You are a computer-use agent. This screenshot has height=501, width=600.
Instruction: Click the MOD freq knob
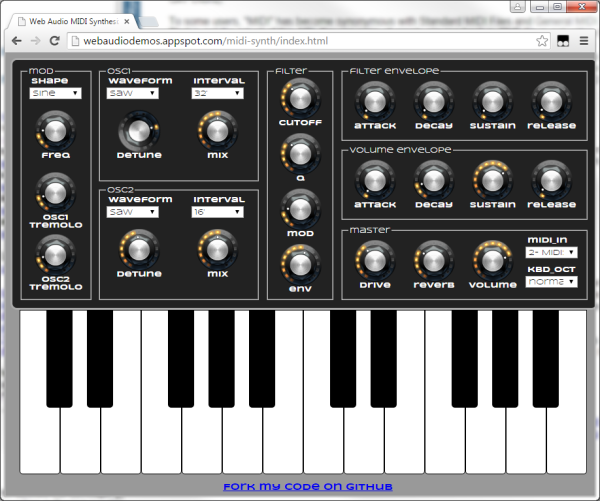point(55,131)
